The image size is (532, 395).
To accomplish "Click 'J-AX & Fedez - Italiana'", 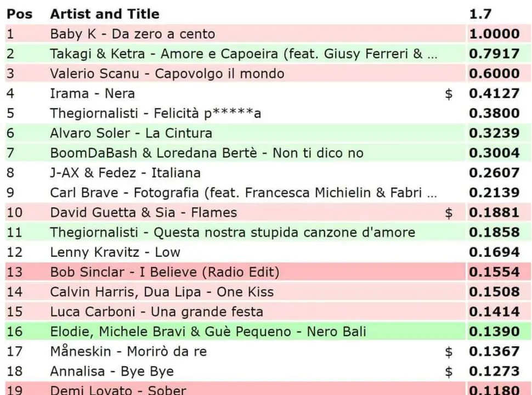I will click(125, 173).
